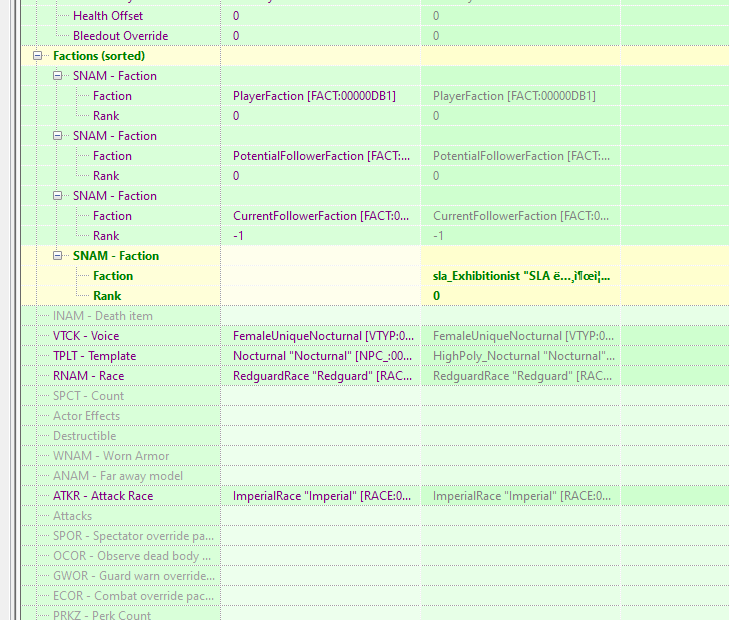Collapse SNAM - Faction node for PotentialFollowerFaction
729x620 pixels.
(57, 136)
